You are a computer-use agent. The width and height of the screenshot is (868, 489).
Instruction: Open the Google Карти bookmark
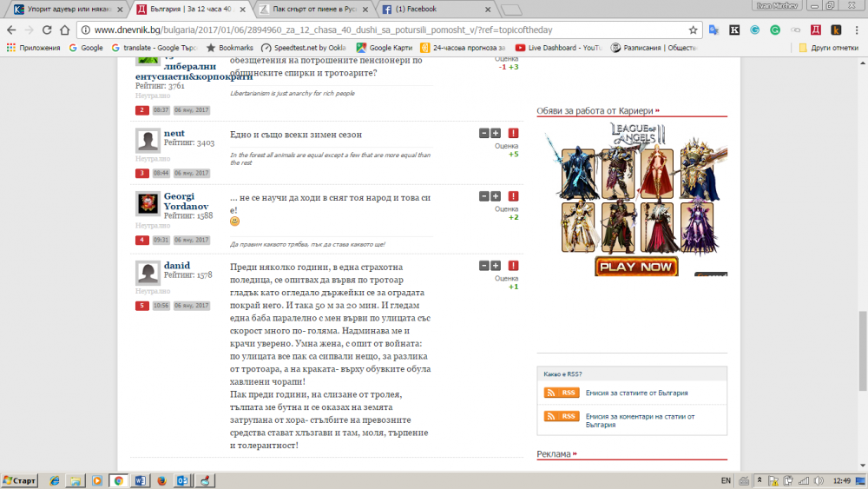[x=384, y=48]
